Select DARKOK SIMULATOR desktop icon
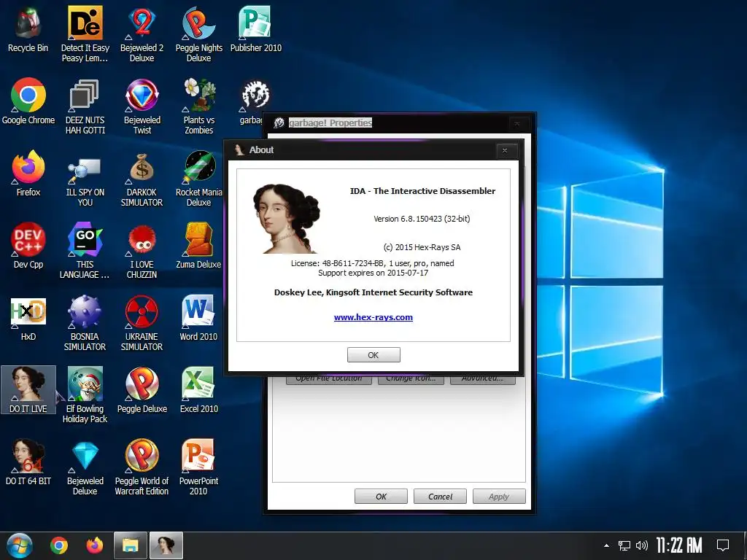 tap(142, 179)
